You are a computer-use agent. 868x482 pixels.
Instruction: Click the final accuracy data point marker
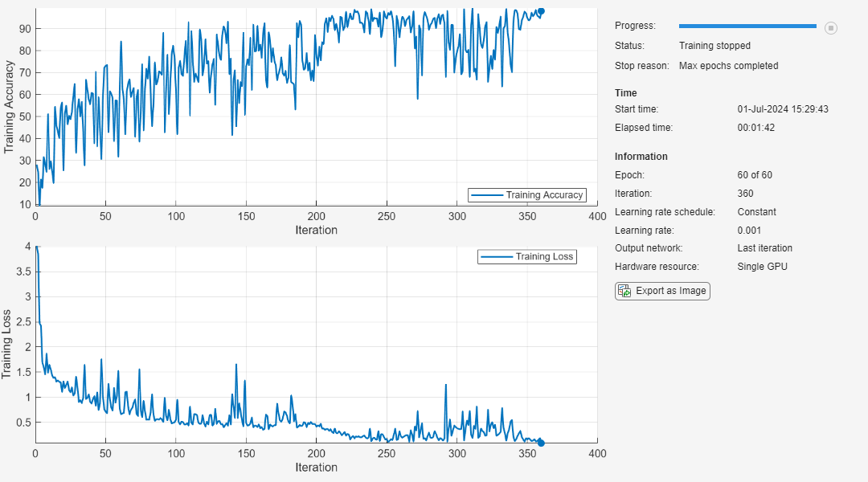click(x=542, y=11)
